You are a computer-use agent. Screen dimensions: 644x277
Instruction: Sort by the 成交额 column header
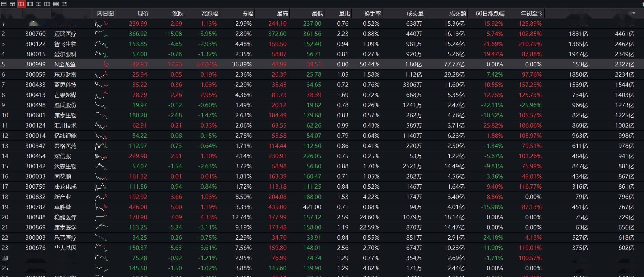coord(457,13)
